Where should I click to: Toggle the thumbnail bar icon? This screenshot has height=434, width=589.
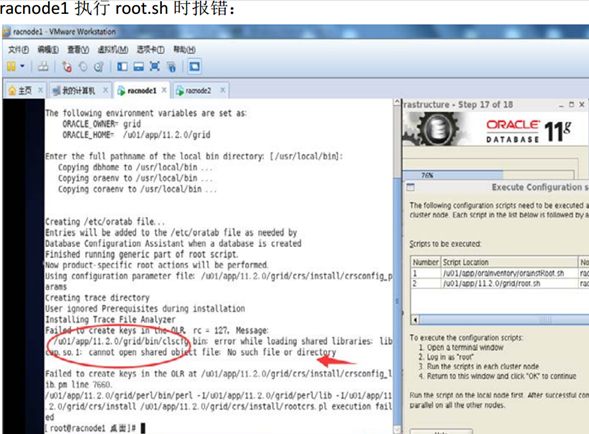pyautogui.click(x=139, y=67)
